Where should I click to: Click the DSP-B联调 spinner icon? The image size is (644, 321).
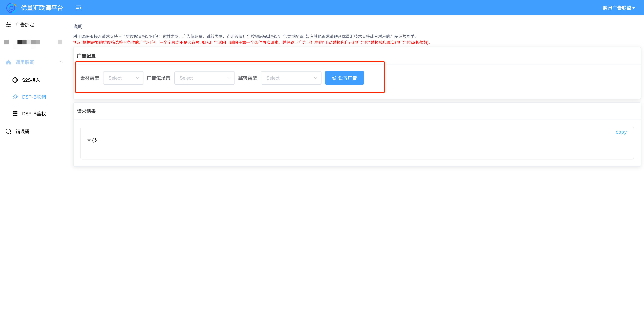pos(15,97)
